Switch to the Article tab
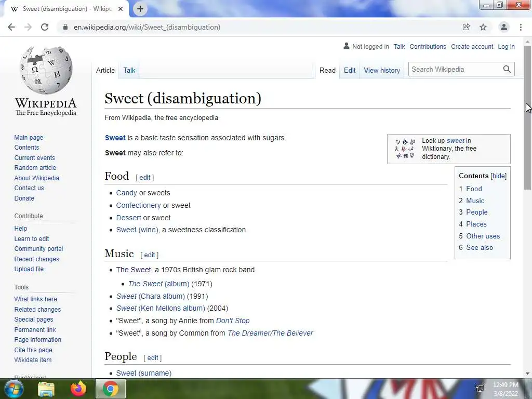The width and height of the screenshot is (532, 399). point(105,70)
